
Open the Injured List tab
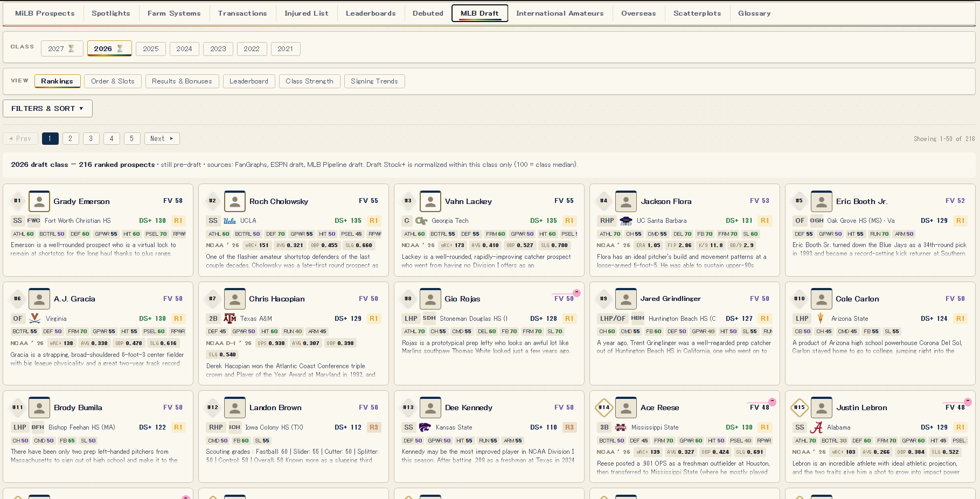coord(306,13)
